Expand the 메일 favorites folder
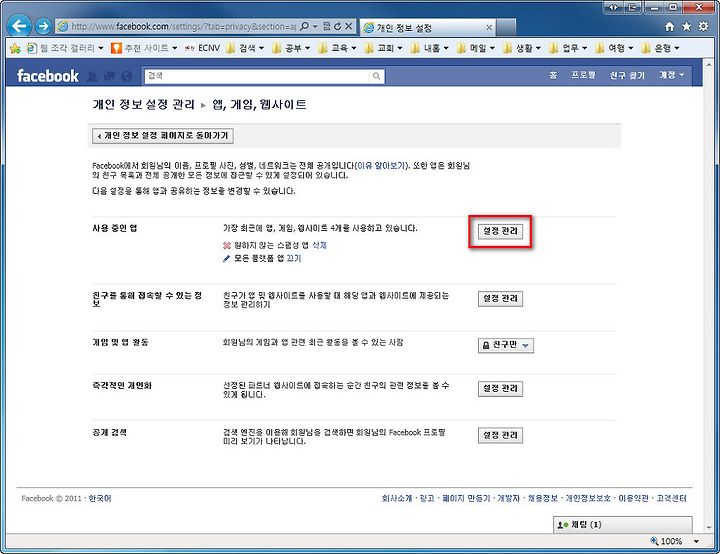Screen dimensions: 720x554 click(475, 48)
